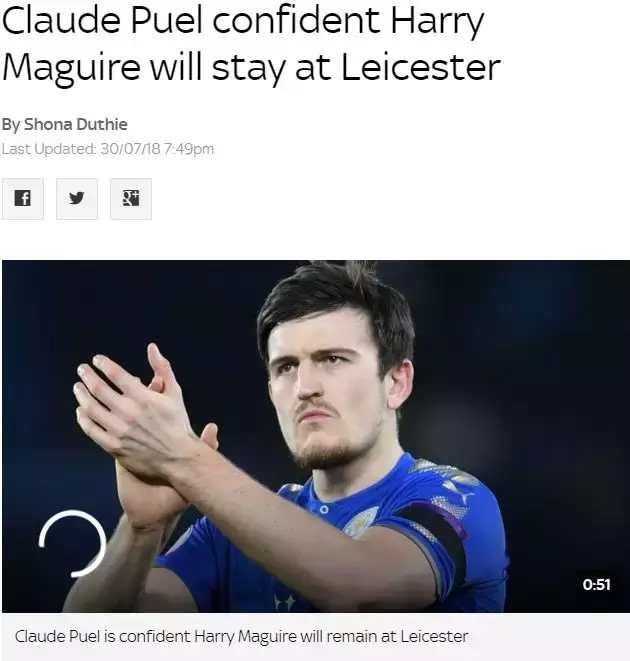The image size is (630, 661).
Task: Click "Claude Puel" at the headline start
Action: 102,20
